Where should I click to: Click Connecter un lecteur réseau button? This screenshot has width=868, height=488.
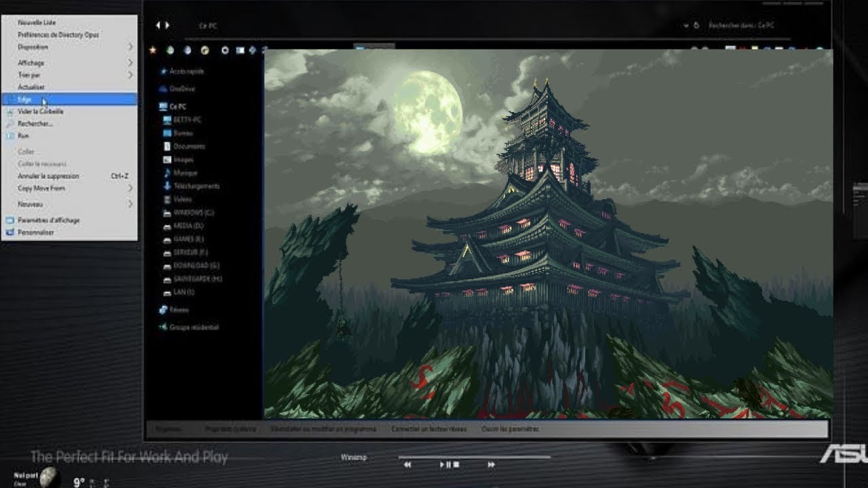(x=429, y=429)
